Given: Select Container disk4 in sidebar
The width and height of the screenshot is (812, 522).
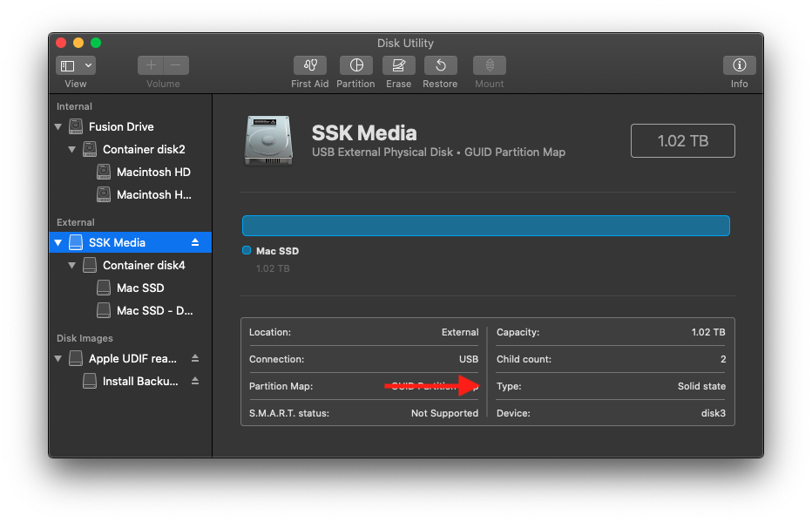Looking at the screenshot, I should [130, 266].
